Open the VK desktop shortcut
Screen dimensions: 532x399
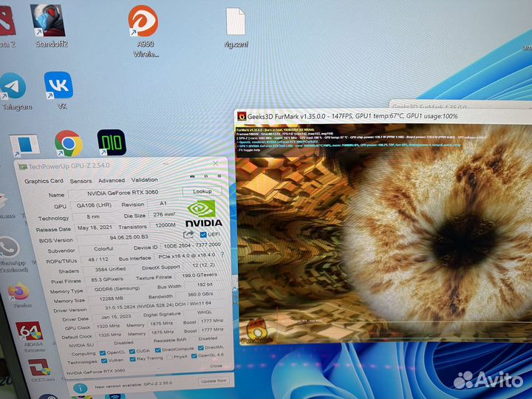[58, 86]
